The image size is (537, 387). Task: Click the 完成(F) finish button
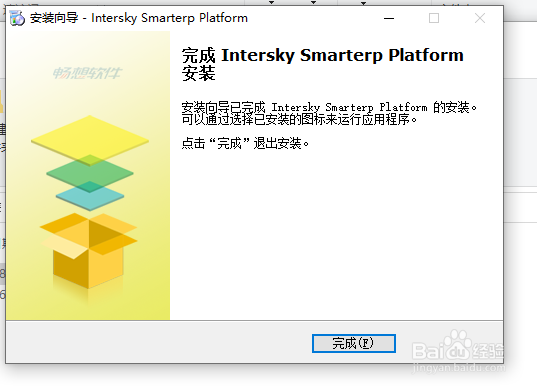coord(354,343)
